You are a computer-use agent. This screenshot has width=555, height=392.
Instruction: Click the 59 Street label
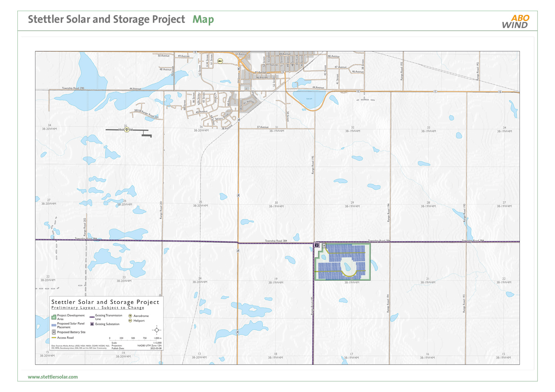239,78
